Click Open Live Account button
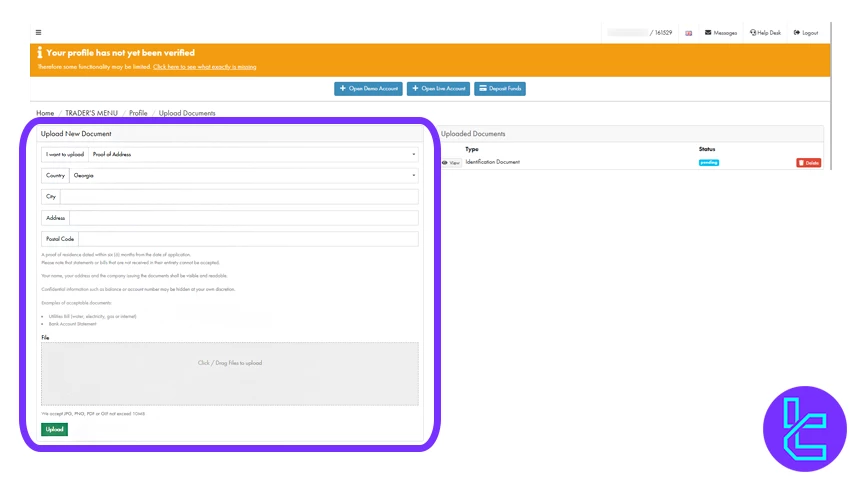Image resolution: width=860 pixels, height=484 pixels. tap(438, 88)
